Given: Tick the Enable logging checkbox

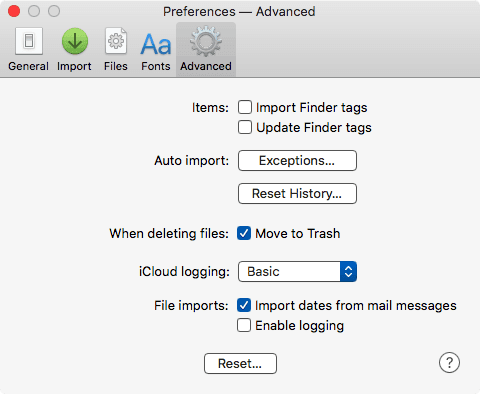Looking at the screenshot, I should pyautogui.click(x=244, y=325).
